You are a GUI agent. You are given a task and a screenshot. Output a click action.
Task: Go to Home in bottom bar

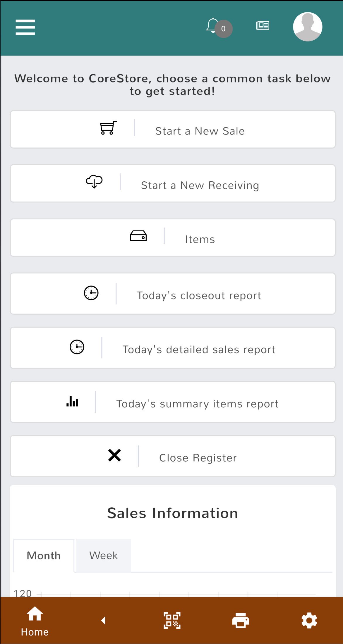click(x=35, y=620)
